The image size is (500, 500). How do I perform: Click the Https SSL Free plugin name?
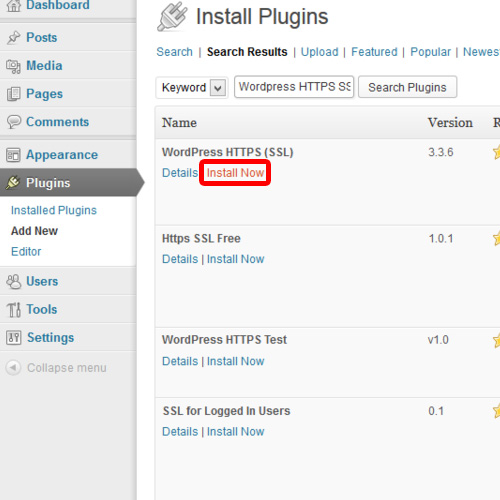(x=201, y=239)
